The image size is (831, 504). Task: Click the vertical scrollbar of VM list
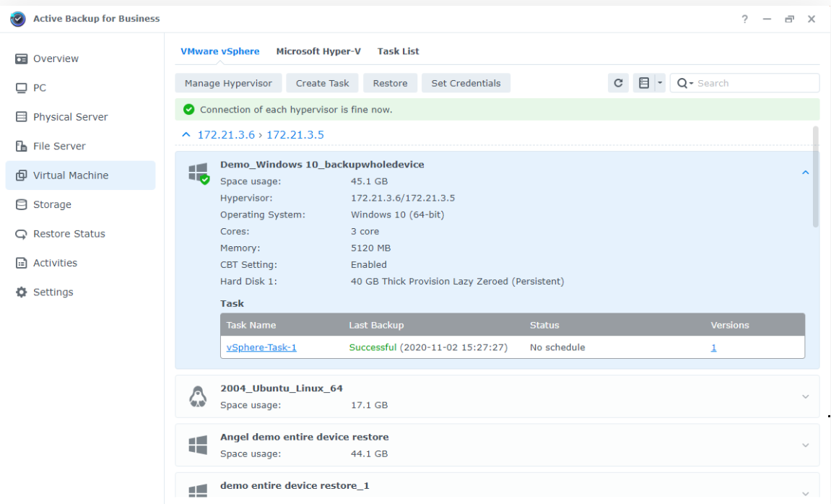815,177
